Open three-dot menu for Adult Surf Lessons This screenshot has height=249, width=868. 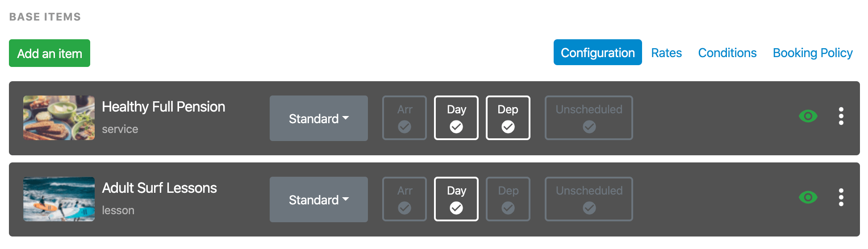[841, 197]
